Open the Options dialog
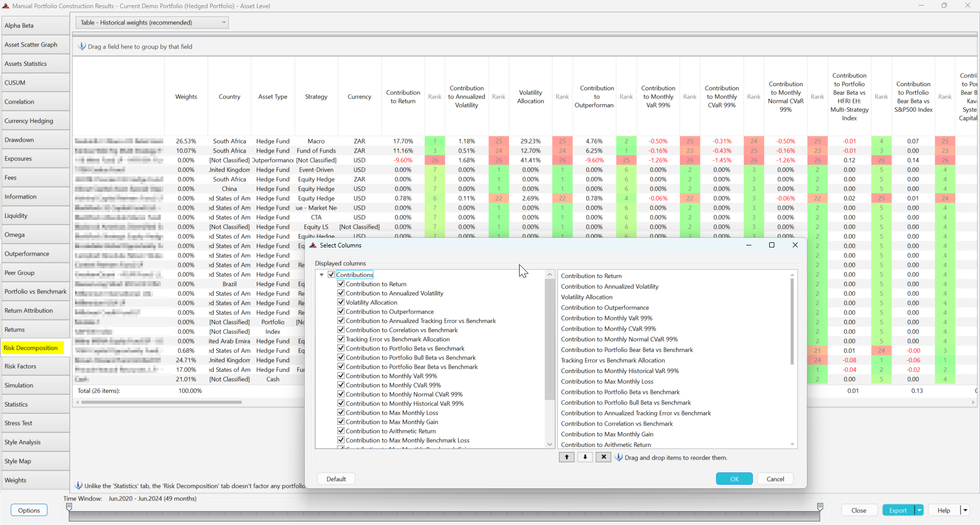Viewport: 980px width, 525px height. (x=29, y=510)
